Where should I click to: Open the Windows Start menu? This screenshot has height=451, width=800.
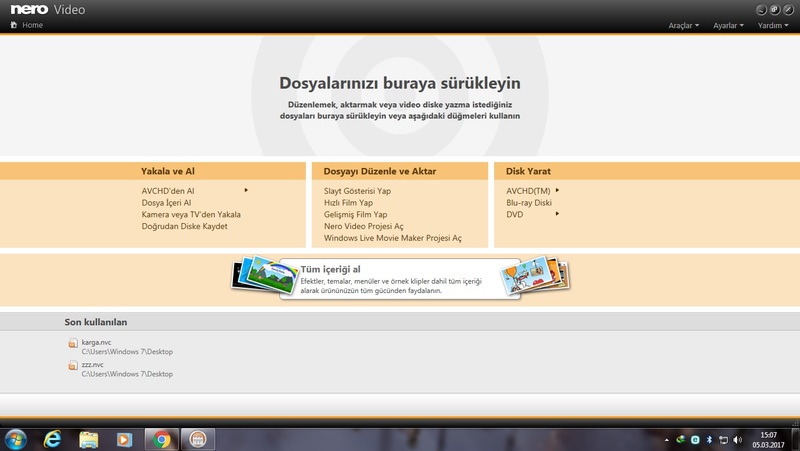click(x=15, y=439)
